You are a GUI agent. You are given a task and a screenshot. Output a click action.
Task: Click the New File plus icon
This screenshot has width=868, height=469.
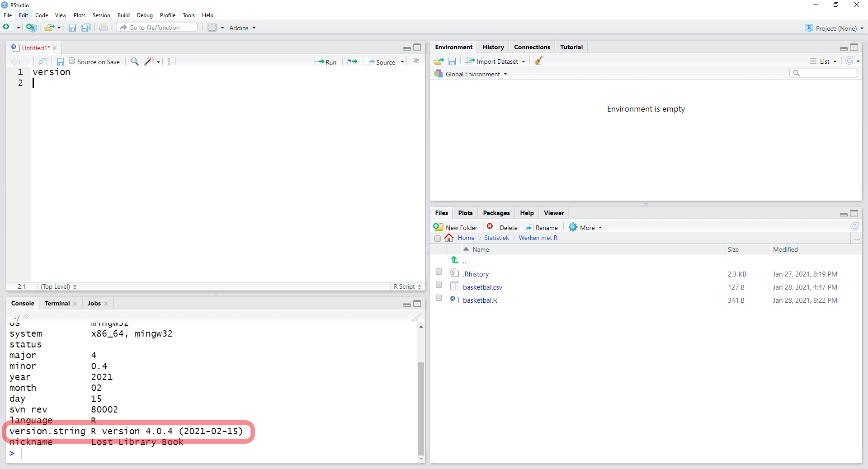click(x=6, y=28)
